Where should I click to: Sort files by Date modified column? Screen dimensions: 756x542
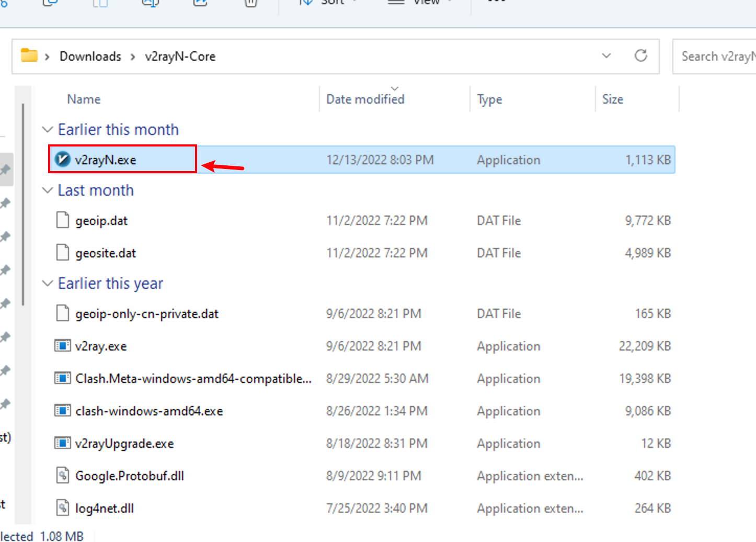(x=365, y=99)
